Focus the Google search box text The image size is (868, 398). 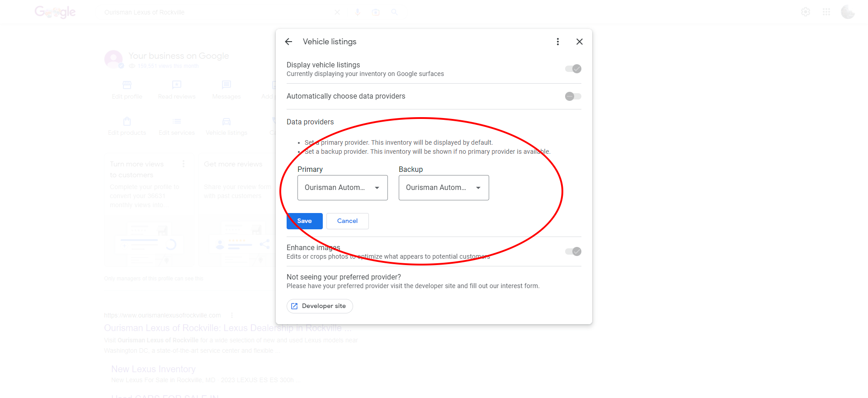(x=145, y=12)
